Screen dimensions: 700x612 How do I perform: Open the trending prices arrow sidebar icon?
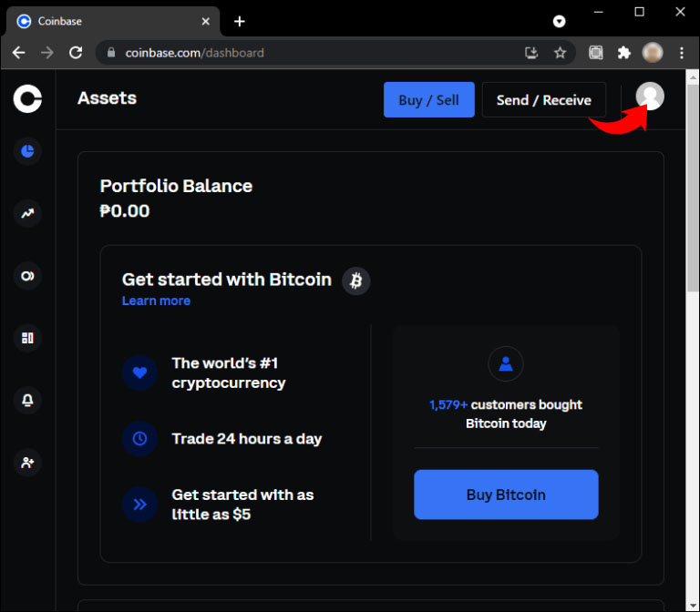tap(27, 214)
